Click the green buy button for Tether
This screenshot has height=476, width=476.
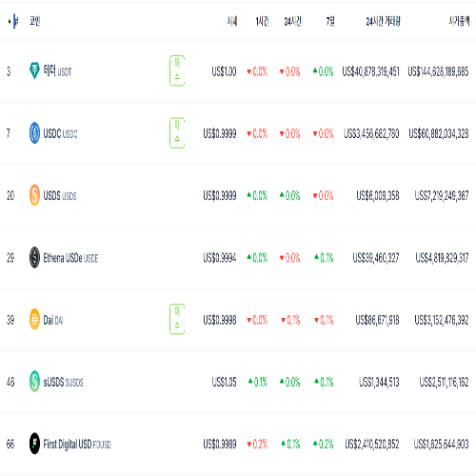(177, 70)
